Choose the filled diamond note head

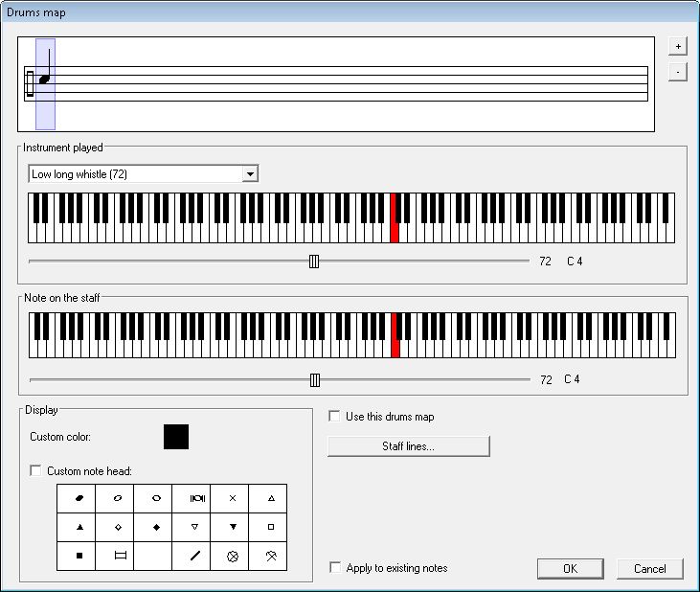(x=155, y=527)
